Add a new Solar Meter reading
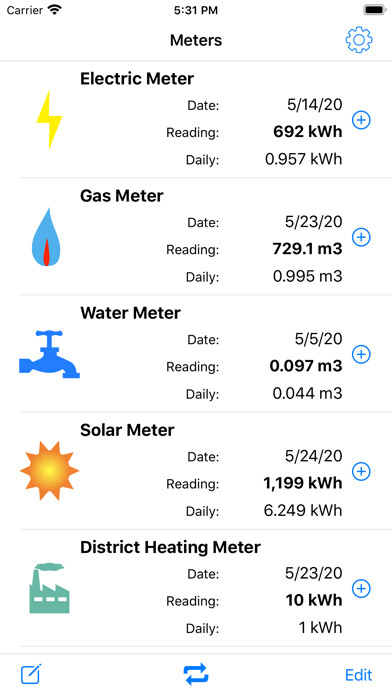392x696 pixels. tap(361, 471)
